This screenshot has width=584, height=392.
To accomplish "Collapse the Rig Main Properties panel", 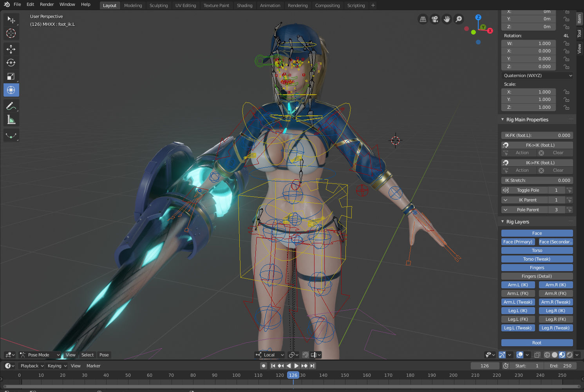I will point(503,120).
